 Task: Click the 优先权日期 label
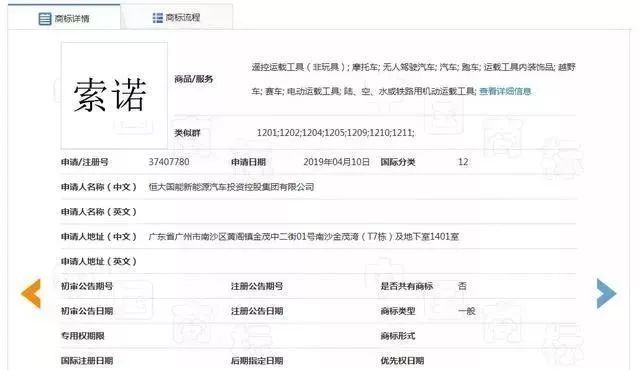tap(402, 361)
